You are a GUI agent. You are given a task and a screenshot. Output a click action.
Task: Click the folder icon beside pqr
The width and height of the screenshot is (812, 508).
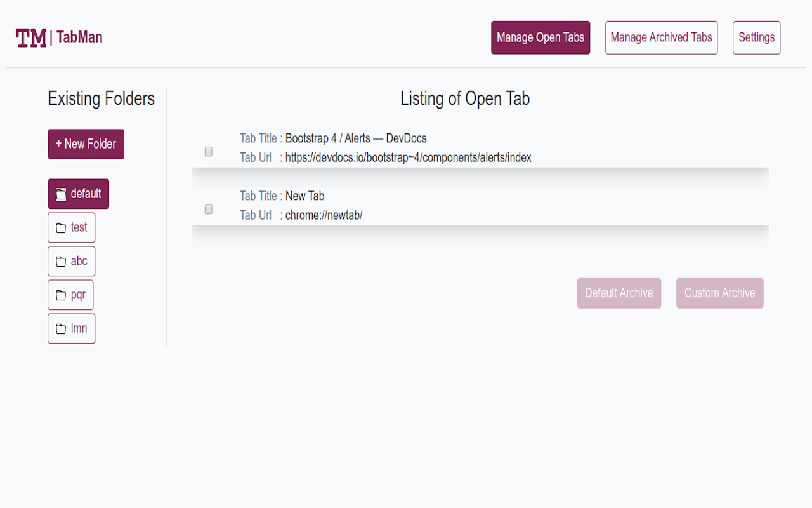[x=61, y=295]
